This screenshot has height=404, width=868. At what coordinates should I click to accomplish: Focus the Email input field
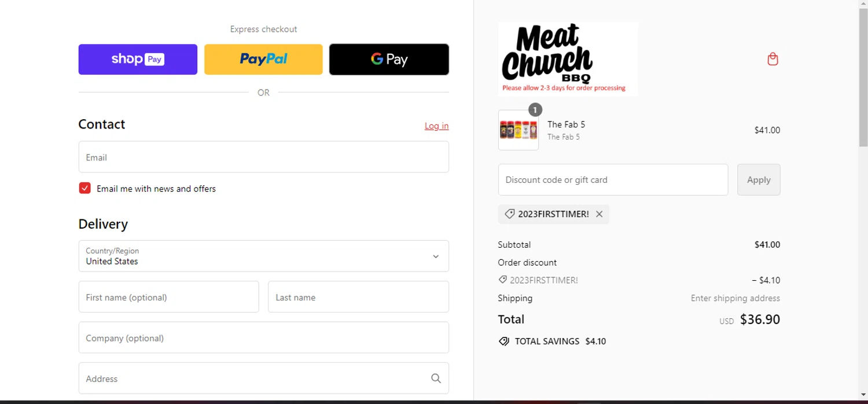(263, 157)
